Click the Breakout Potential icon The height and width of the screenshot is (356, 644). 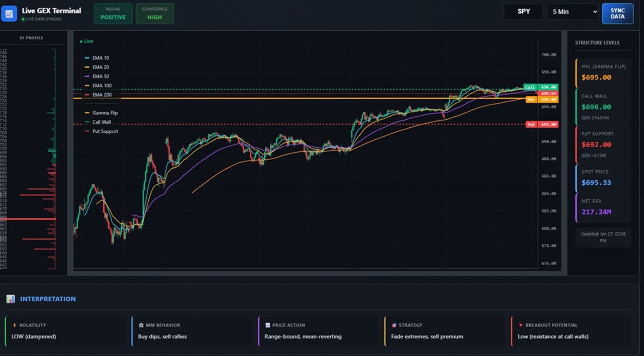tap(521, 325)
